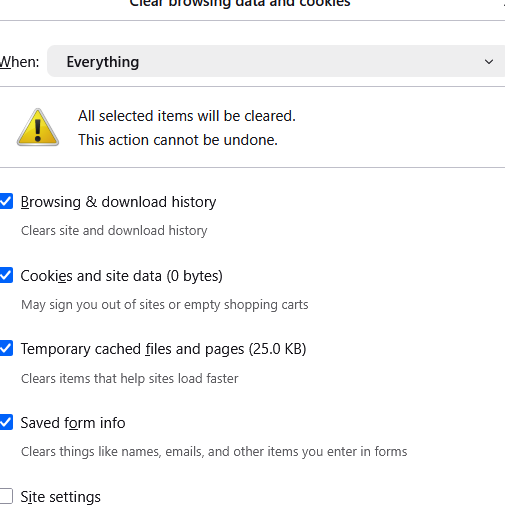505x520 pixels.
Task: Open the When time range Everything dropdown
Action: coord(276,61)
